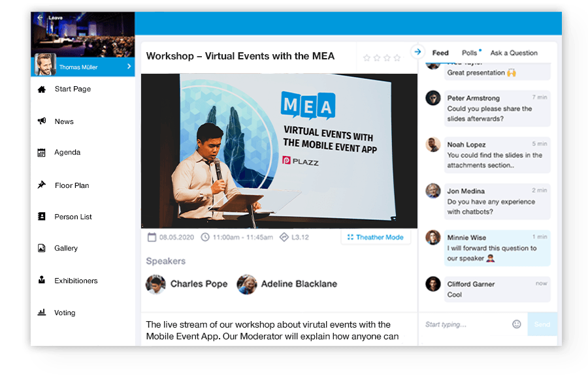Click the Leave link at top left
Image resolution: width=588 pixels, height=387 pixels.
[56, 18]
